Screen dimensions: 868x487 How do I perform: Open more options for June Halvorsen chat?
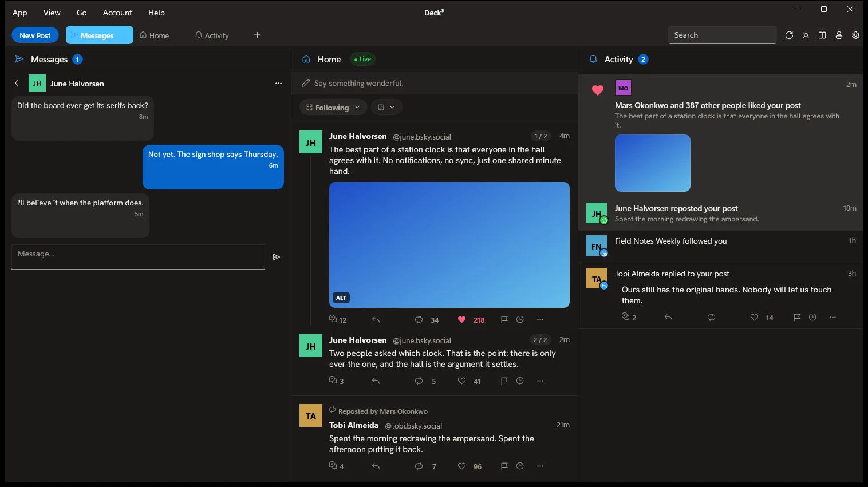[278, 83]
